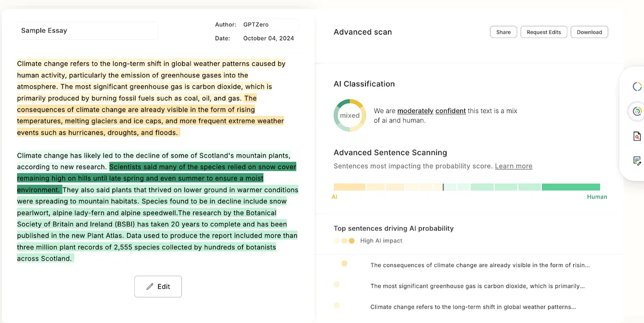This screenshot has width=644, height=323.
Task: Click the 'Human' label under the bar
Action: point(597,197)
